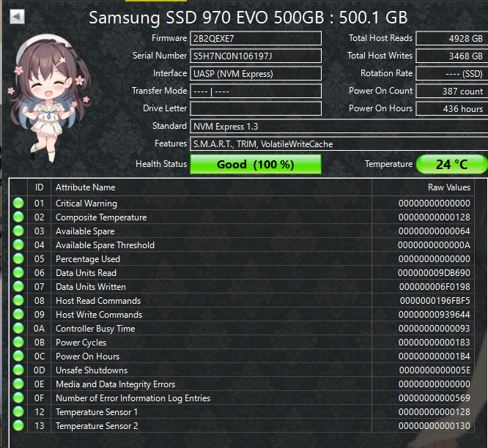Click green status icon for Error Information Log Entries

18,398
